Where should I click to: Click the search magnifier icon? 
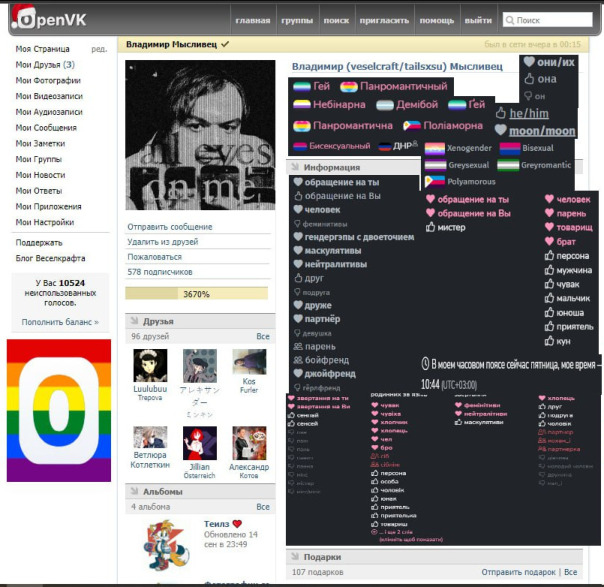coord(510,20)
